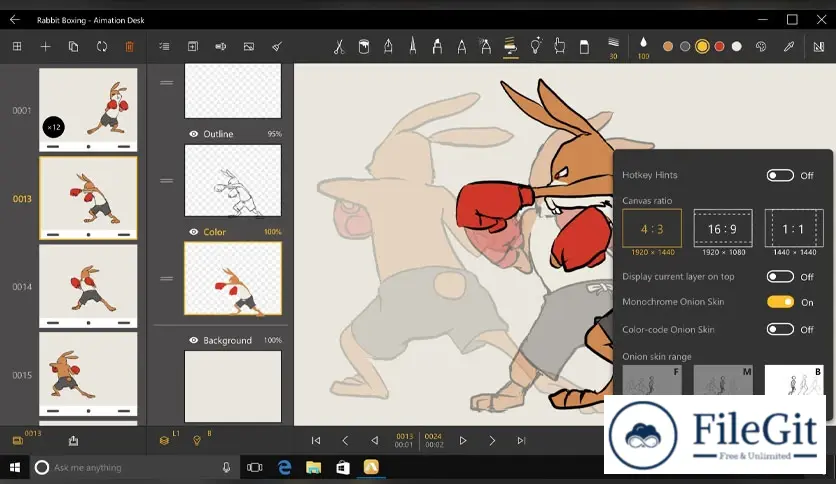Choose the 16:9 canvas ratio

(x=723, y=228)
